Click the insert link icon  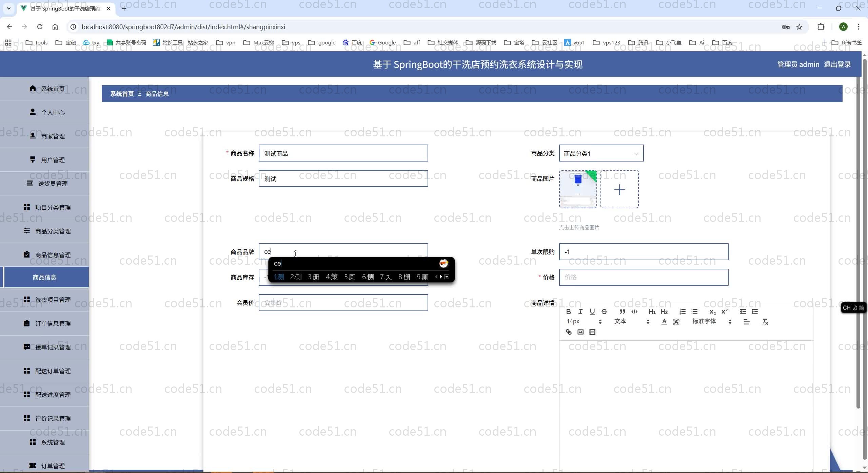point(569,332)
